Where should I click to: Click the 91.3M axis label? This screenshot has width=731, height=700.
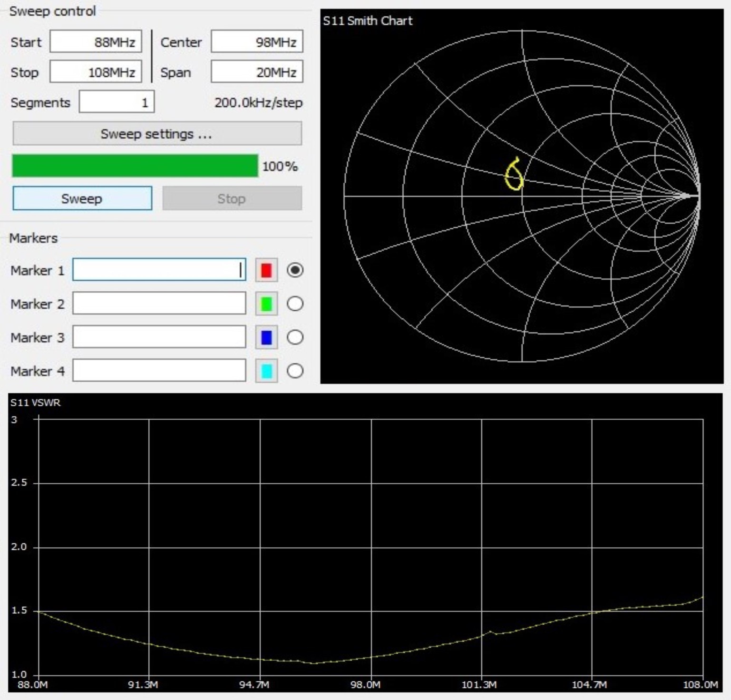143,685
